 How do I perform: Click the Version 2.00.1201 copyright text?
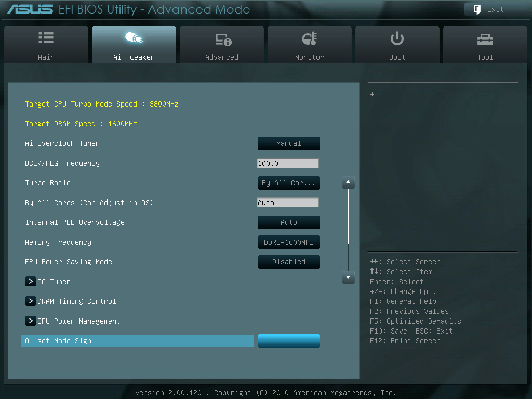click(x=265, y=393)
